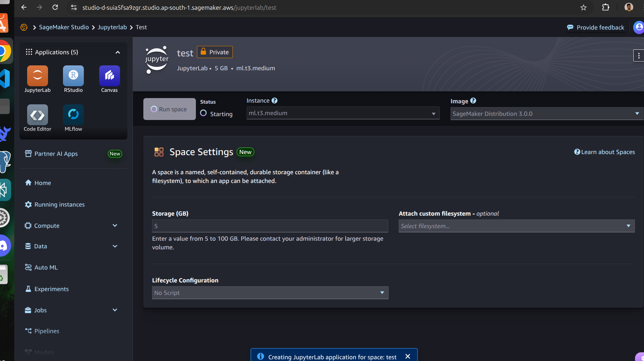Collapse the Applications (5) panel
644x361 pixels.
pyautogui.click(x=118, y=52)
